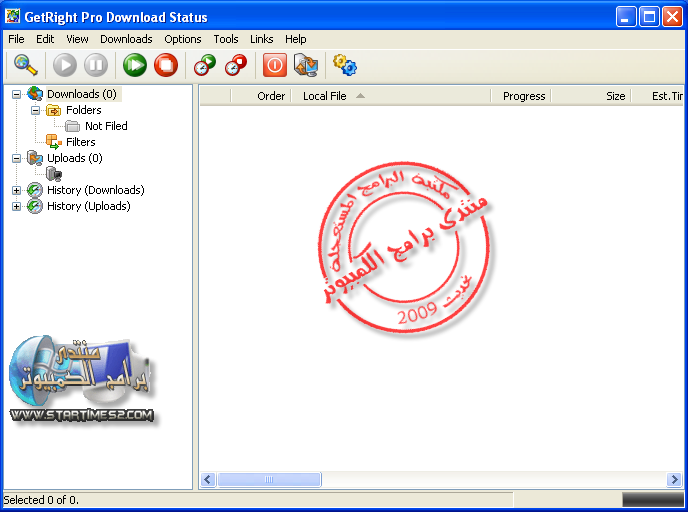
Task: Sort list by Local File column header
Action: coord(391,96)
